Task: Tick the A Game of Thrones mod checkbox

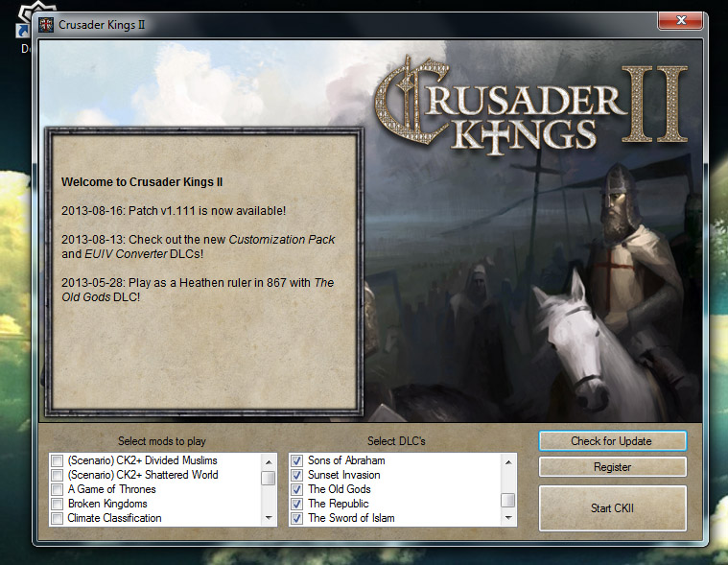Action: point(58,489)
